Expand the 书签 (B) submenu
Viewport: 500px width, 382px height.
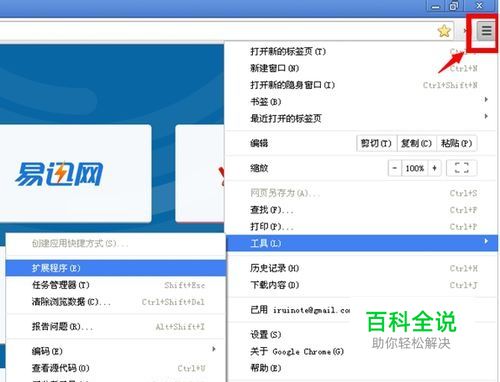[x=362, y=102]
